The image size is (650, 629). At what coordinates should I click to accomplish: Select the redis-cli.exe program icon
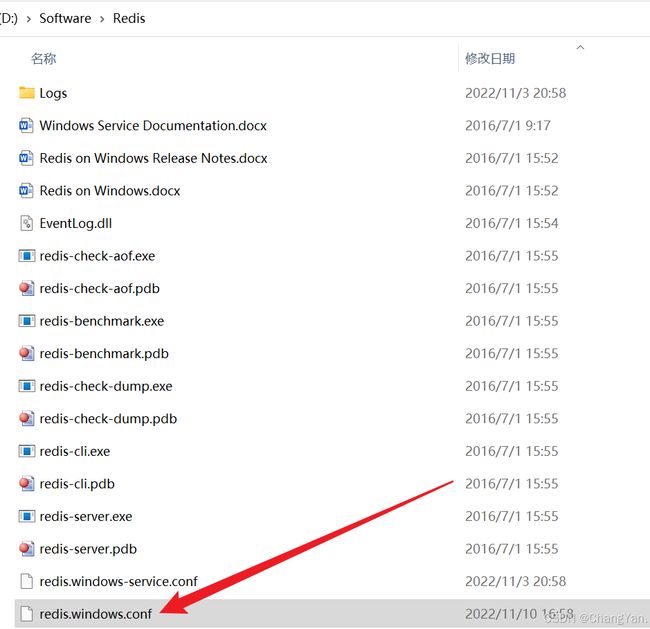(27, 451)
